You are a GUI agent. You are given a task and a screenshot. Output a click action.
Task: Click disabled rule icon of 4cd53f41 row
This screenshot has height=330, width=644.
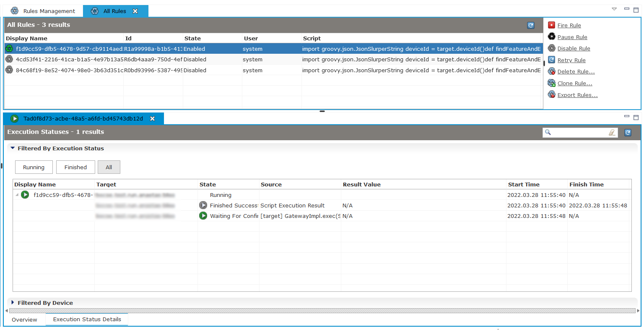coord(9,59)
